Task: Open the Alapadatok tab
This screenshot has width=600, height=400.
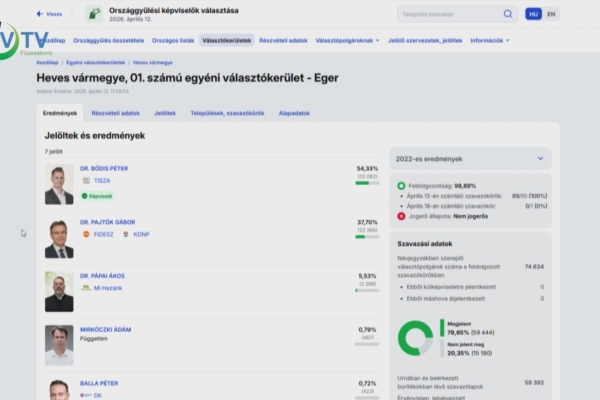Action: coord(294,113)
